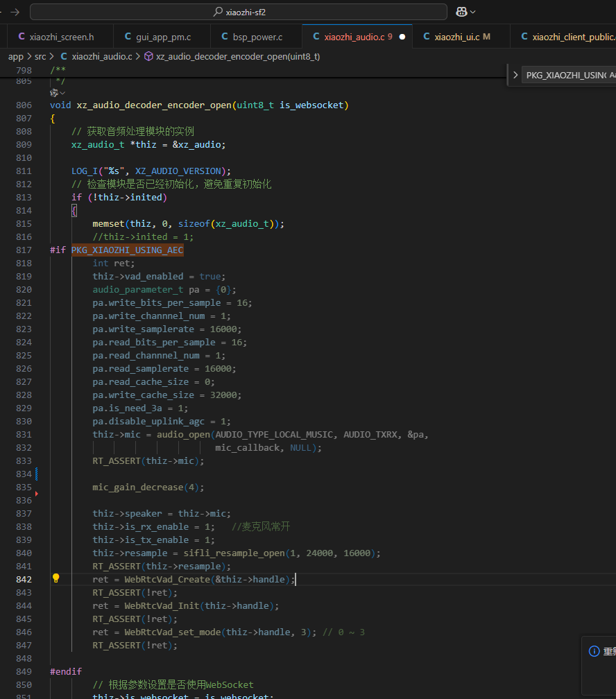
Task: Open the xiaozhi_client_public tab
Action: pos(572,37)
